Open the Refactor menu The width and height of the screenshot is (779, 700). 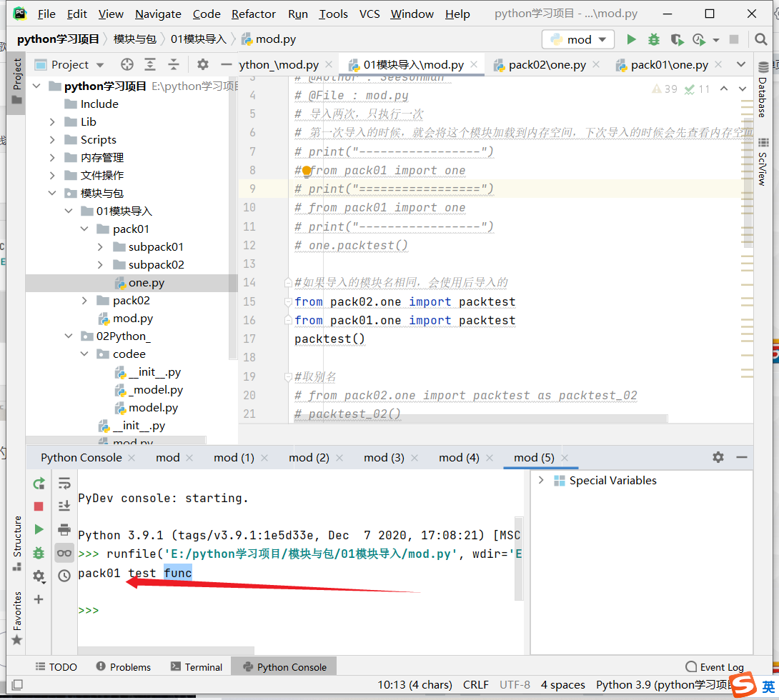pyautogui.click(x=254, y=14)
